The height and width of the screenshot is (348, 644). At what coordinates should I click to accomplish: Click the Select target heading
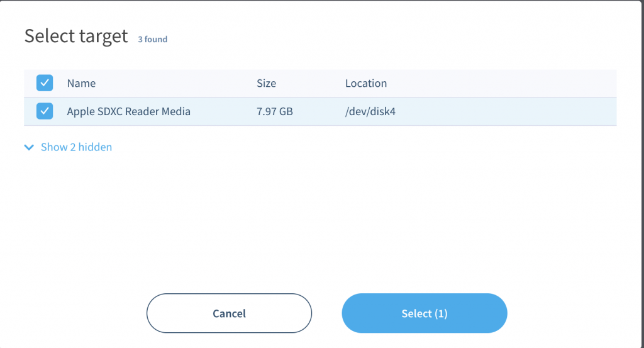click(76, 36)
